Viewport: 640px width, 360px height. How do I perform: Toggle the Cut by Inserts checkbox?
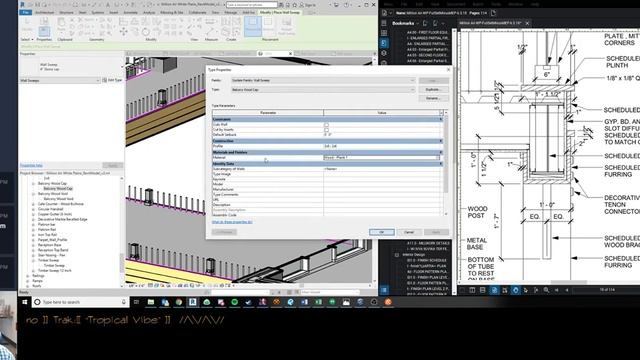tap(326, 130)
